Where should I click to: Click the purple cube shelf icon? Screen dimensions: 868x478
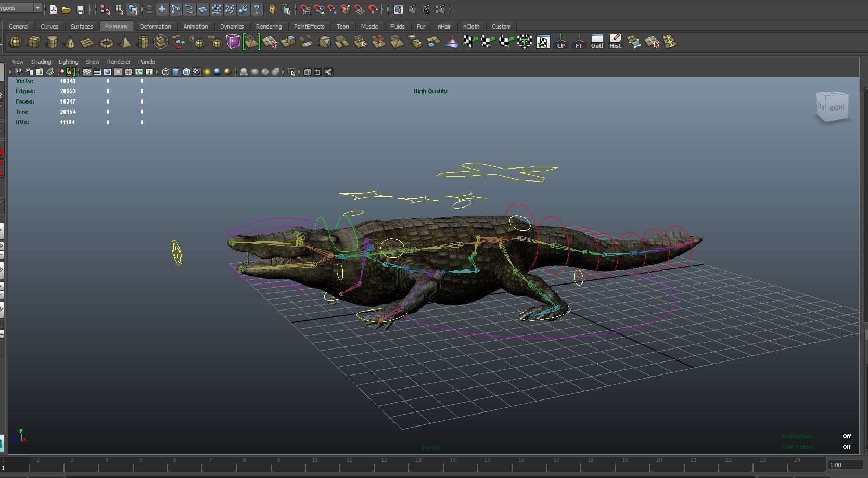click(233, 42)
